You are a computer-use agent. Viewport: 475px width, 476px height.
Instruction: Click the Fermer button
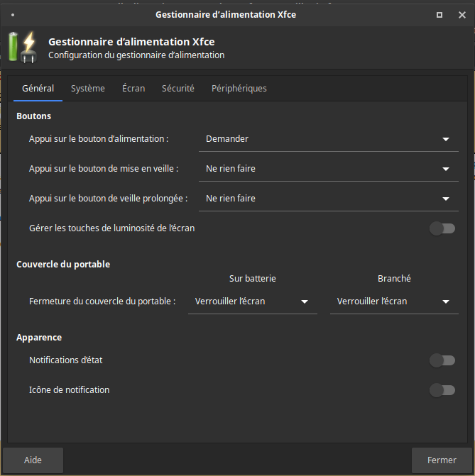[x=442, y=460]
